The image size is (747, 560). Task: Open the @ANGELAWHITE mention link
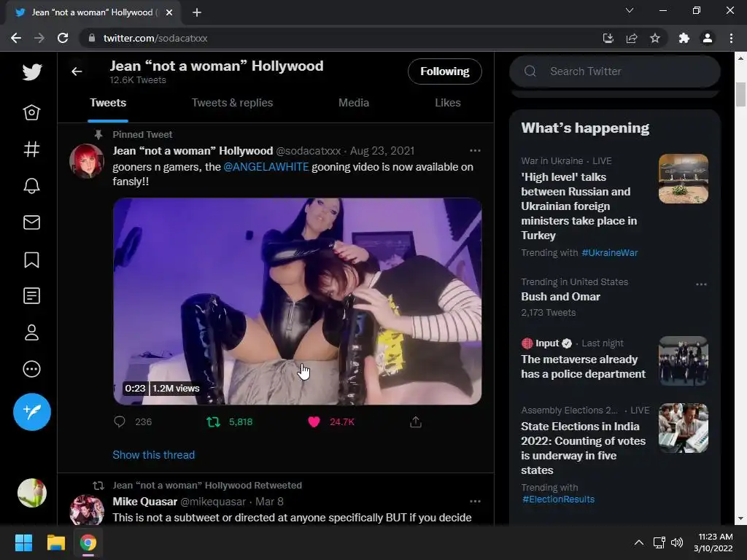[266, 167]
